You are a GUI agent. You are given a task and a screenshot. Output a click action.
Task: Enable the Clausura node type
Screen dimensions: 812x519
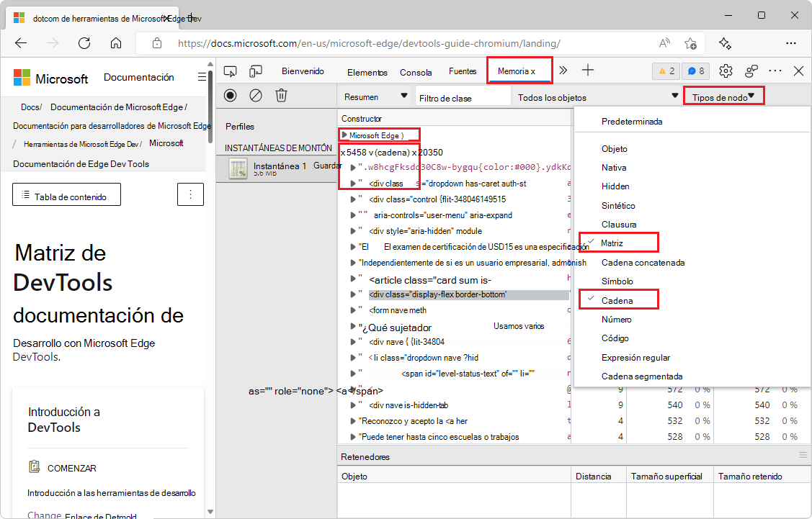click(619, 225)
